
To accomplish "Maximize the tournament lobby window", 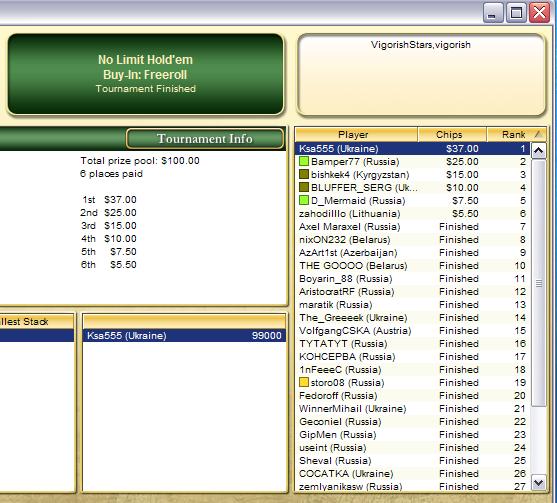I will tap(517, 13).
